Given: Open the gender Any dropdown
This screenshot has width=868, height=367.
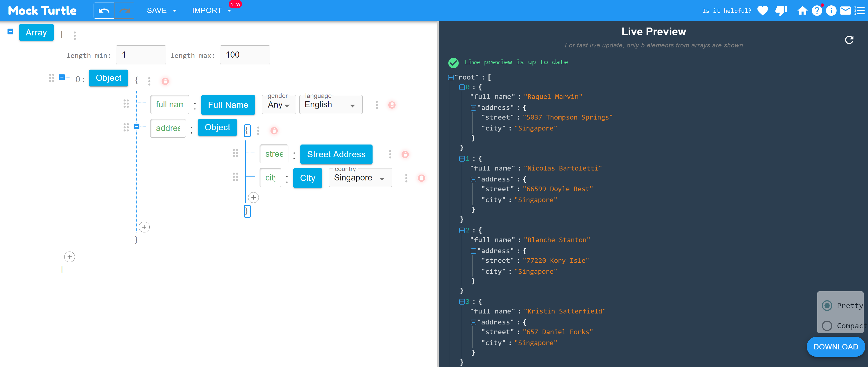Looking at the screenshot, I should (x=279, y=105).
